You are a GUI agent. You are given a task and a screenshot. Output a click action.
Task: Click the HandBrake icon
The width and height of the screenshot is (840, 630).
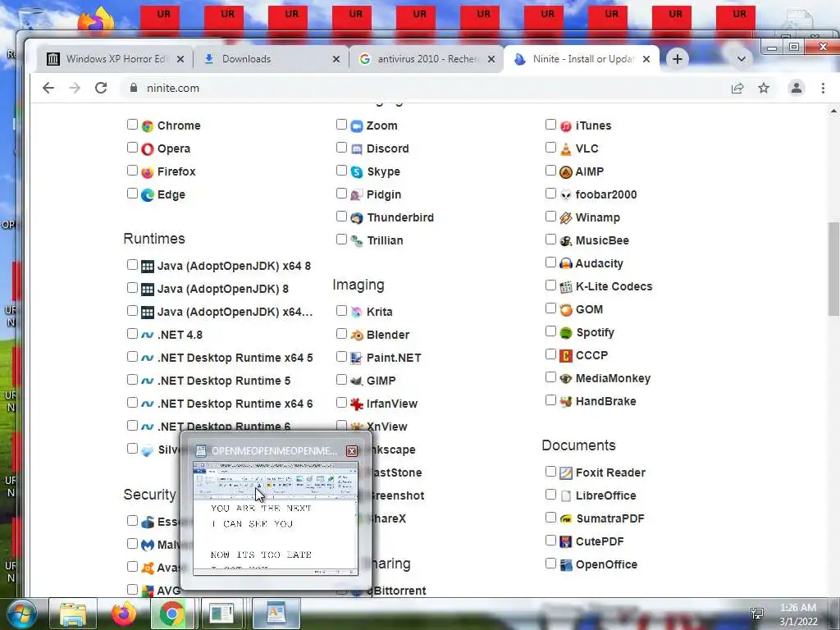(x=566, y=402)
